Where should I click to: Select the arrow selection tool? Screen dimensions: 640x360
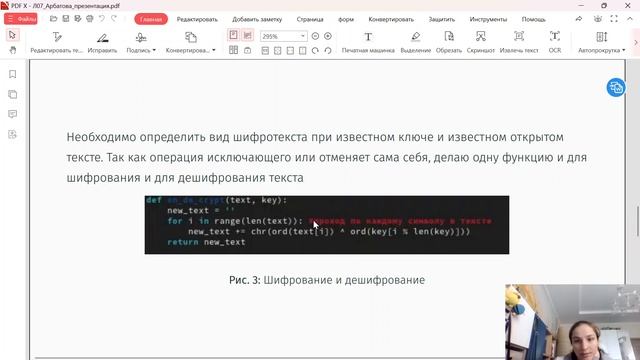[12, 35]
